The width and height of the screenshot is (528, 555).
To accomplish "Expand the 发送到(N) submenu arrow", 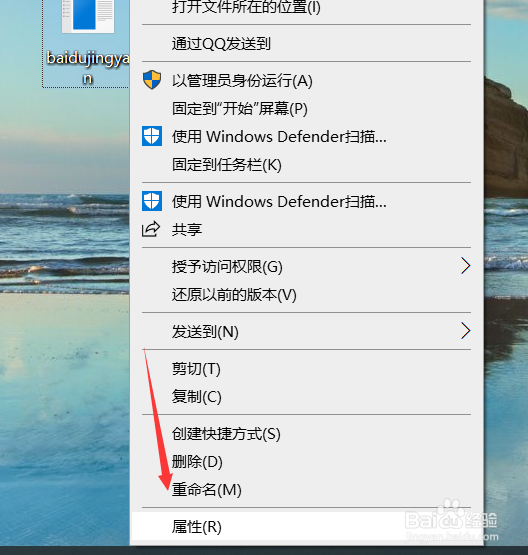I will click(x=466, y=331).
